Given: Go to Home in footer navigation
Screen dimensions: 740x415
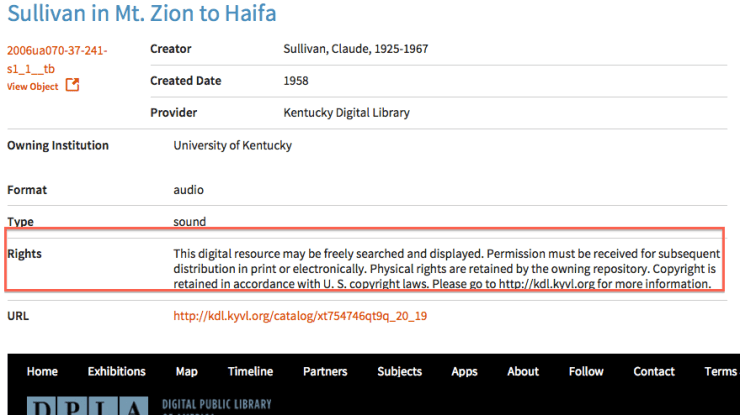Looking at the screenshot, I should (42, 372).
